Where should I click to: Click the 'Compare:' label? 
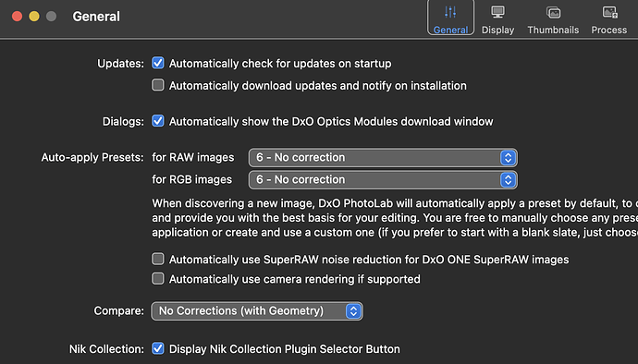pyautogui.click(x=118, y=311)
